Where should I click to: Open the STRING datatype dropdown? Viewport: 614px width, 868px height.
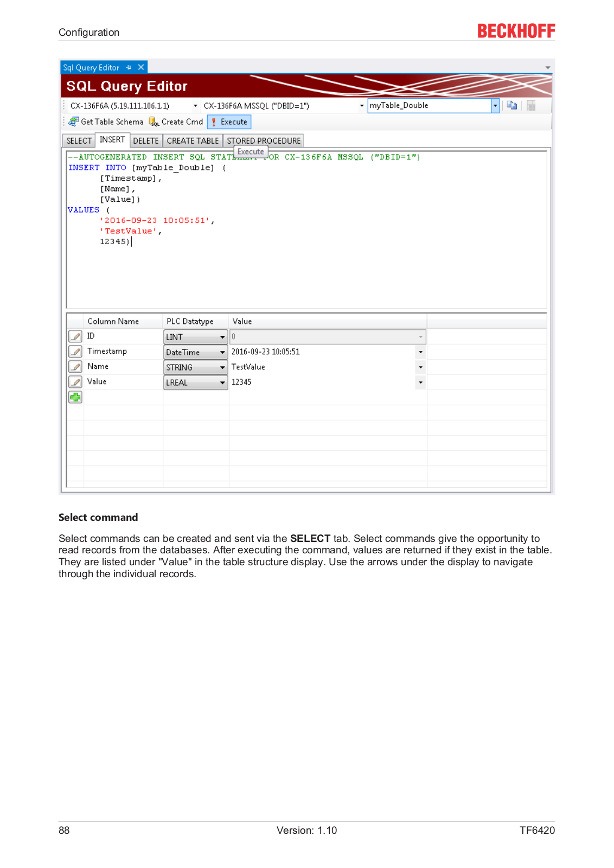pyautogui.click(x=222, y=367)
